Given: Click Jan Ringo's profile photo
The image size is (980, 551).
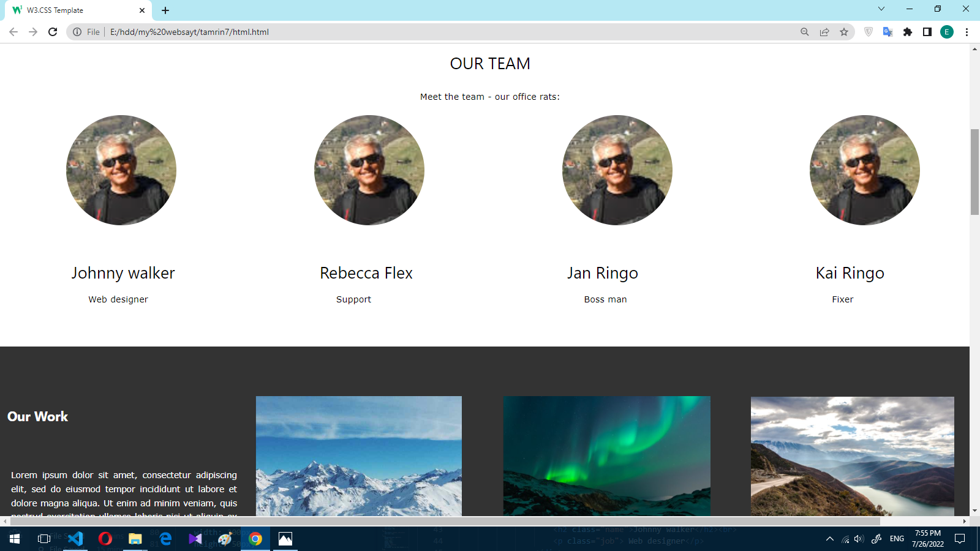Looking at the screenshot, I should 617,170.
